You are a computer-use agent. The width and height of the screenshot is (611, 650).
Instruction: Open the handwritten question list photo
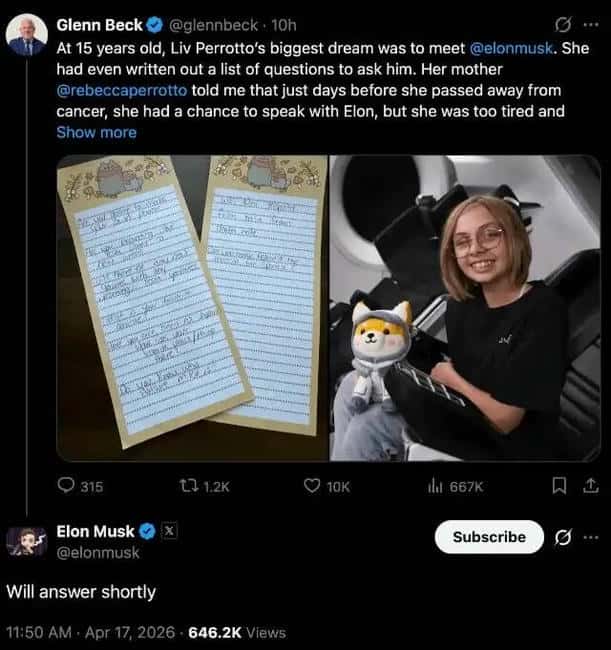click(192, 308)
